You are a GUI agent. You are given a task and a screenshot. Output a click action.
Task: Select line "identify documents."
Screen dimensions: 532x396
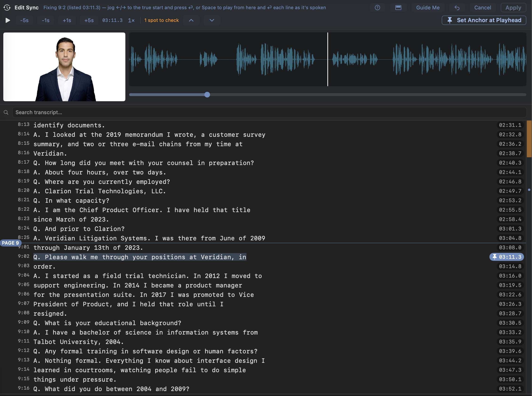point(69,125)
